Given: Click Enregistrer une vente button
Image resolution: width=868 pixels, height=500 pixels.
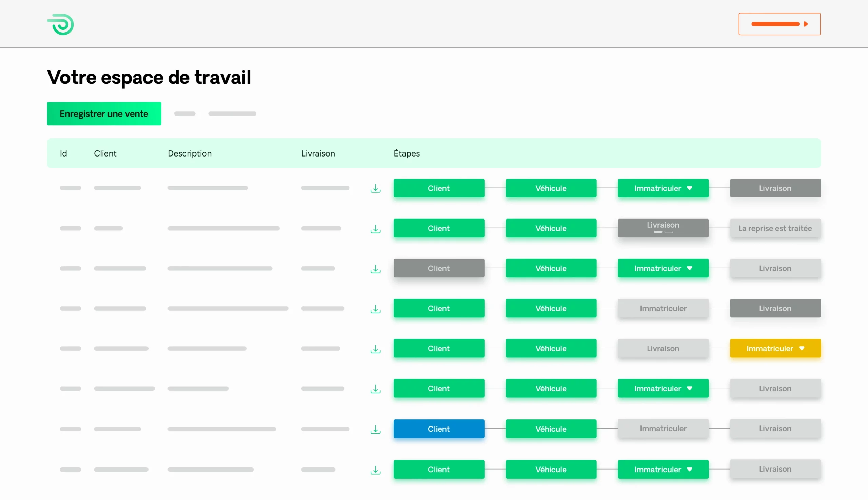Looking at the screenshot, I should [104, 114].
